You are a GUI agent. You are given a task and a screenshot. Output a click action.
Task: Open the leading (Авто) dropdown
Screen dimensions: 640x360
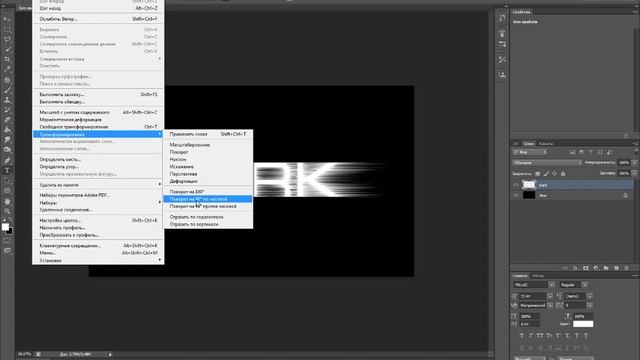pyautogui.click(x=589, y=296)
